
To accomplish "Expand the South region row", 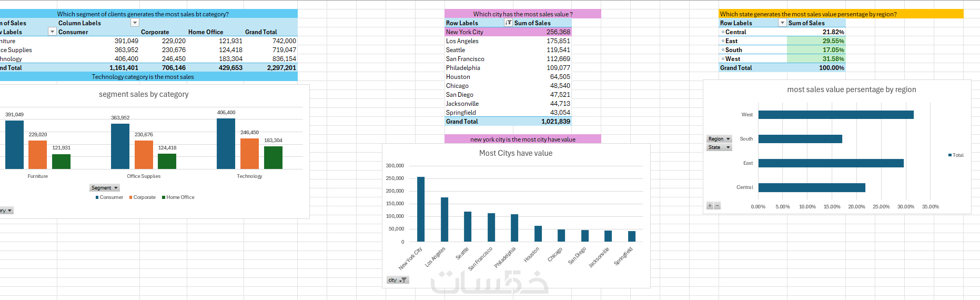I will [723, 50].
